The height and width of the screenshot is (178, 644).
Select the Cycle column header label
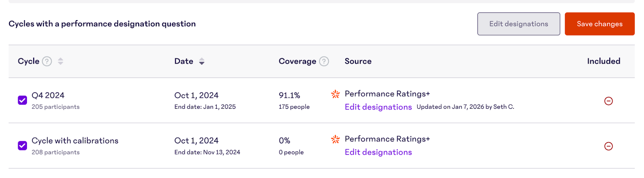pyautogui.click(x=29, y=61)
